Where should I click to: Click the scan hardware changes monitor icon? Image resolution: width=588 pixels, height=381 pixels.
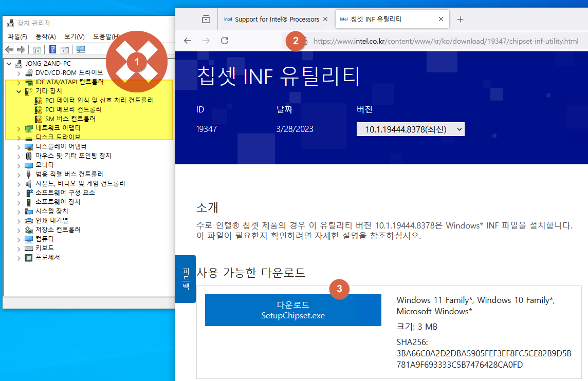pyautogui.click(x=81, y=49)
